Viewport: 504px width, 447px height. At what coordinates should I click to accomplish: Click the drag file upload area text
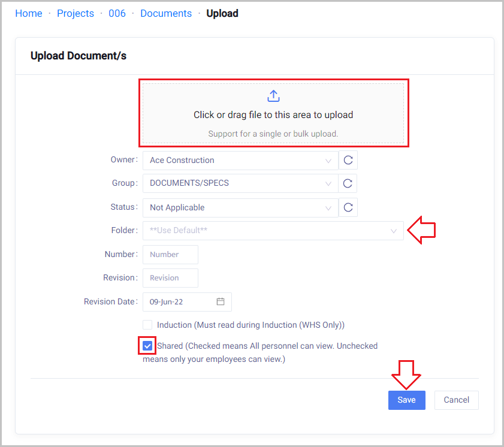[273, 115]
